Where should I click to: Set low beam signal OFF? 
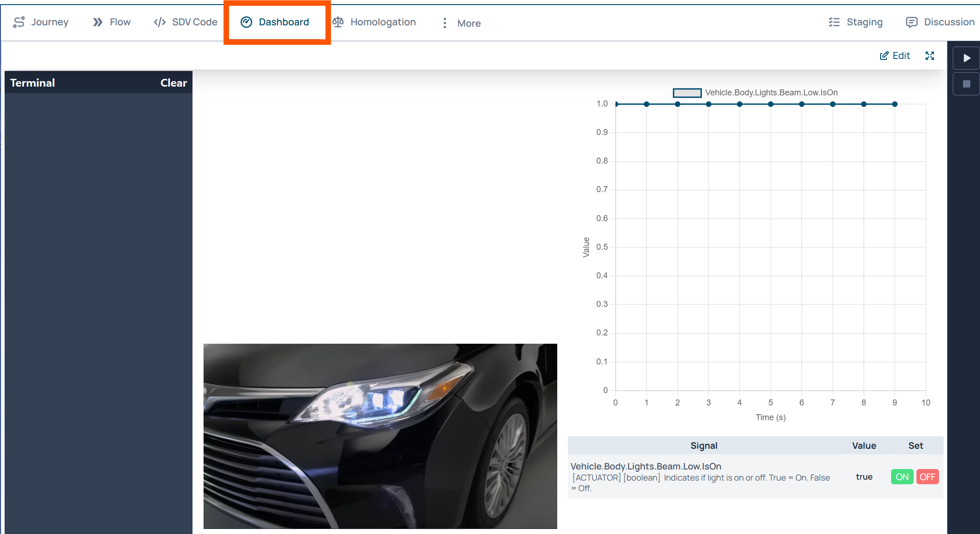[x=927, y=477]
